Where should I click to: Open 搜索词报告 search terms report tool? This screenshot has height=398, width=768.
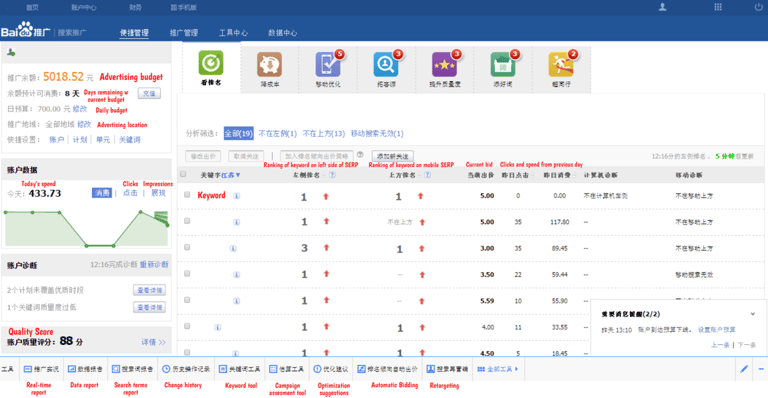pos(132,369)
